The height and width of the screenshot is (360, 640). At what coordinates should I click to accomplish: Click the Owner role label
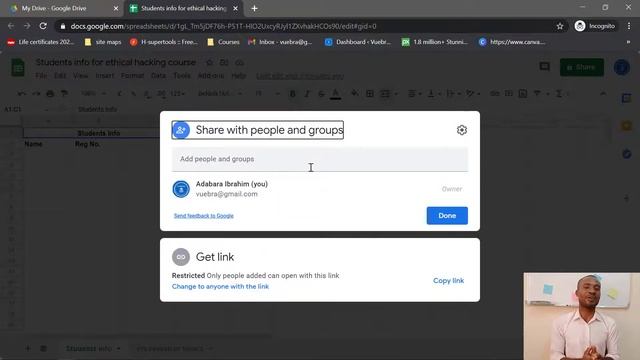[x=452, y=189]
